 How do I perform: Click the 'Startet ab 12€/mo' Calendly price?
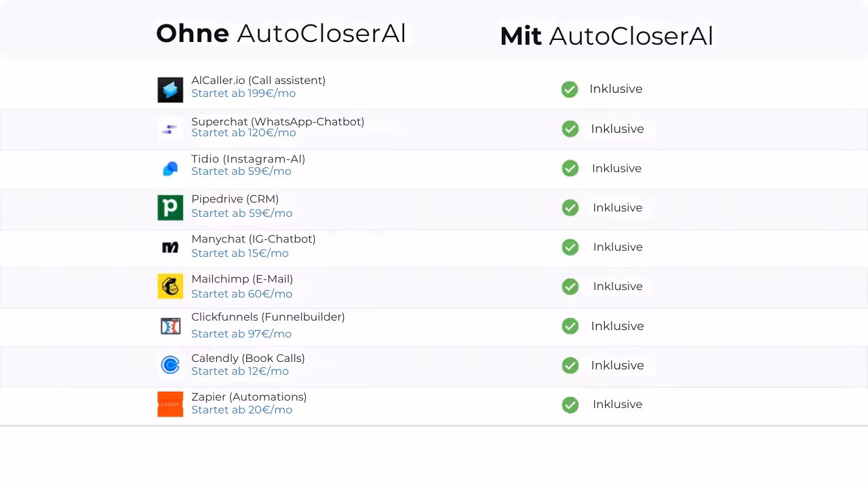(240, 371)
